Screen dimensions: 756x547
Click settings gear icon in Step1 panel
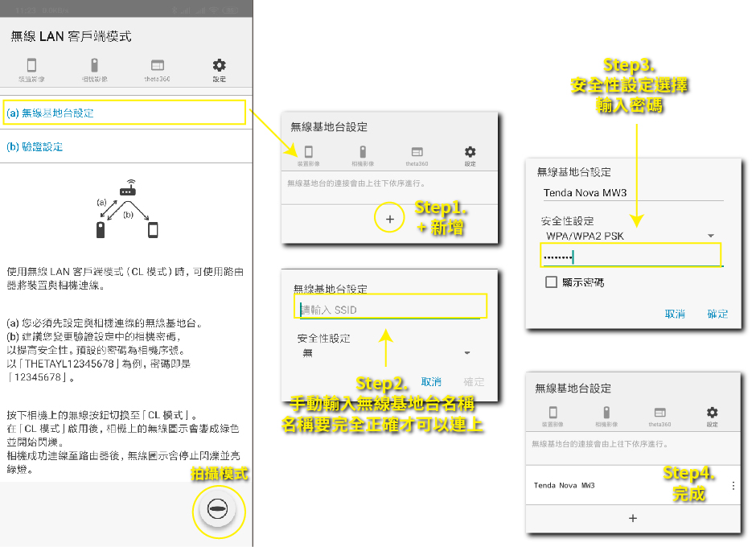click(x=470, y=155)
